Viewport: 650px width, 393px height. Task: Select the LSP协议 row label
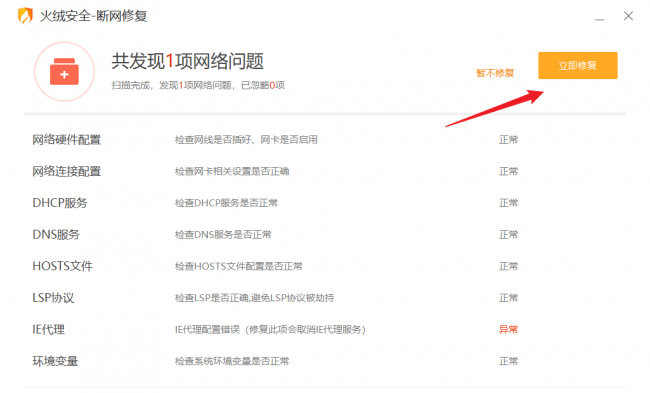[53, 298]
